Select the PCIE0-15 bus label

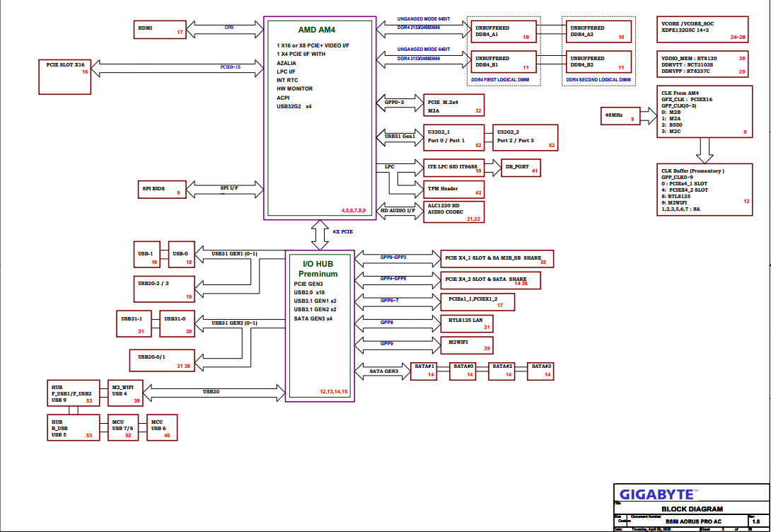click(231, 67)
